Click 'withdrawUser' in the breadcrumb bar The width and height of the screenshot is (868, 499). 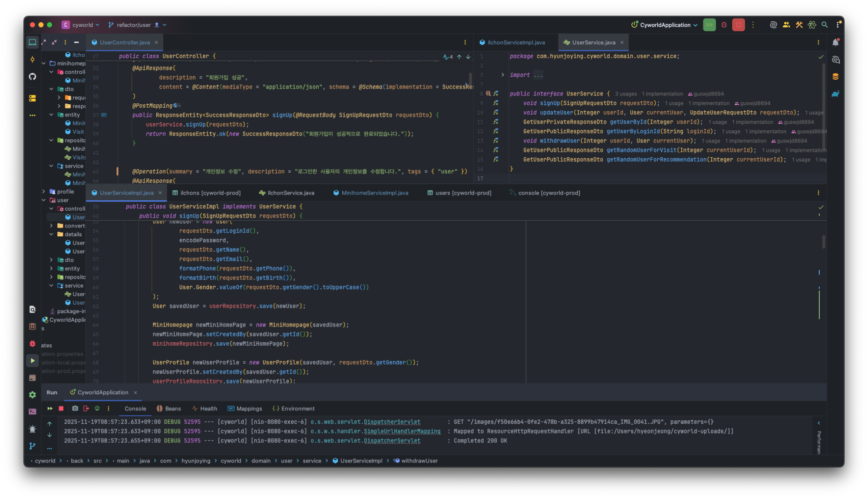(x=419, y=461)
